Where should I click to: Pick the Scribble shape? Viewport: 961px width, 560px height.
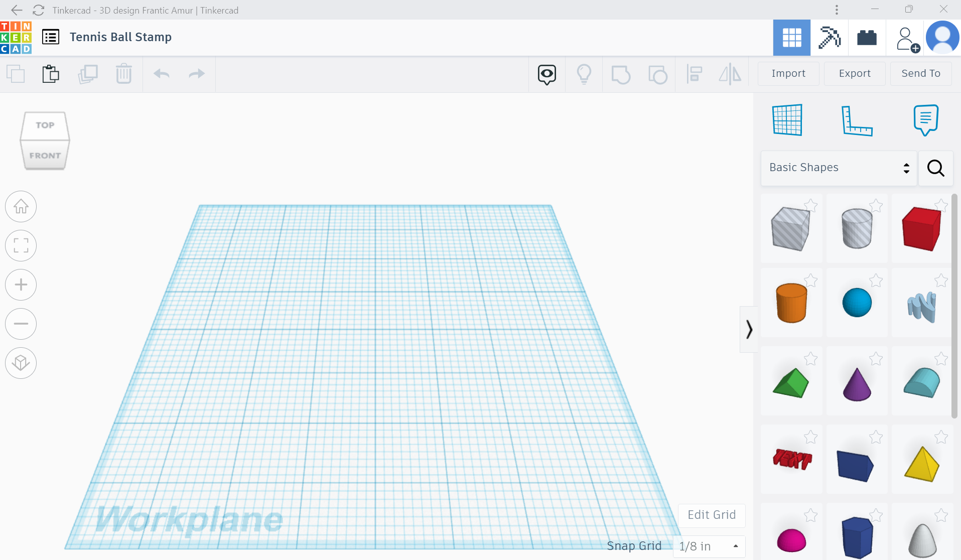click(x=922, y=306)
